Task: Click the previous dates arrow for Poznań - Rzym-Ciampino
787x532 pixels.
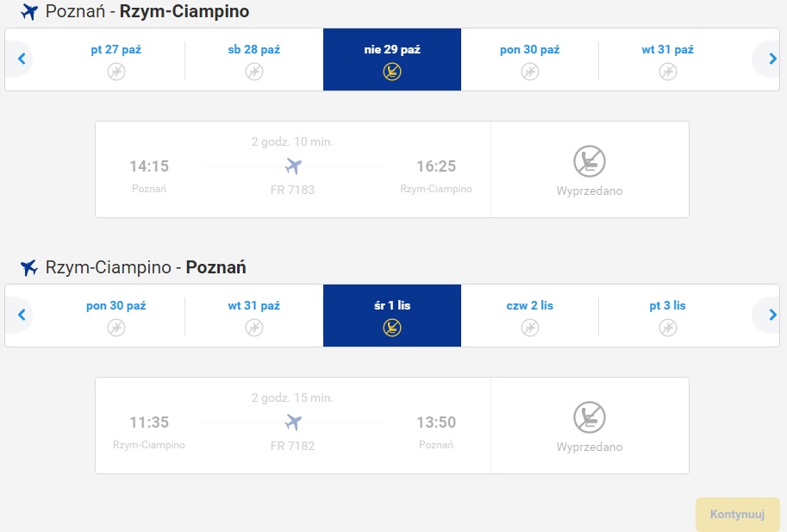Action: click(x=21, y=59)
